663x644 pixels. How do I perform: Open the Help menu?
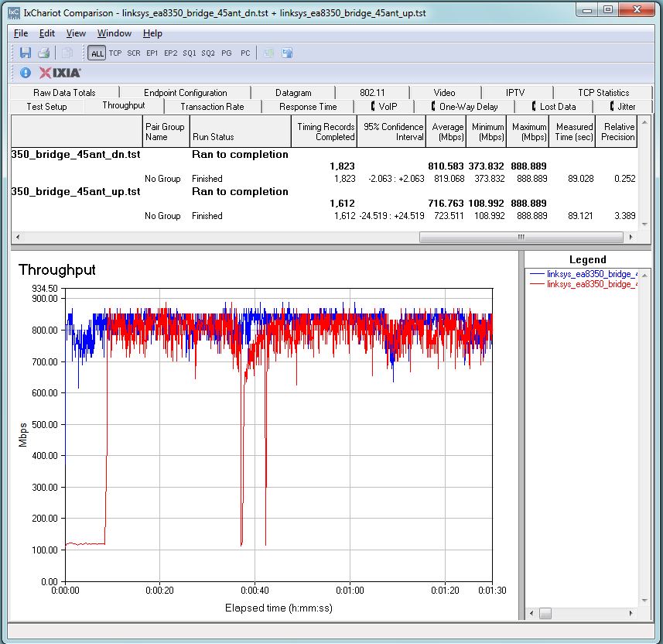(x=152, y=33)
